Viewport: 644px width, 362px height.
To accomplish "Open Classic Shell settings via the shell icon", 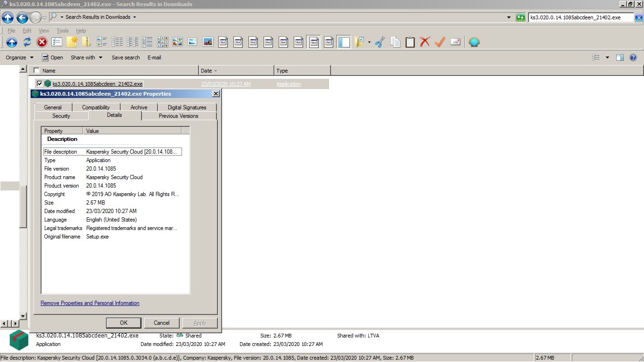I will coord(474,42).
